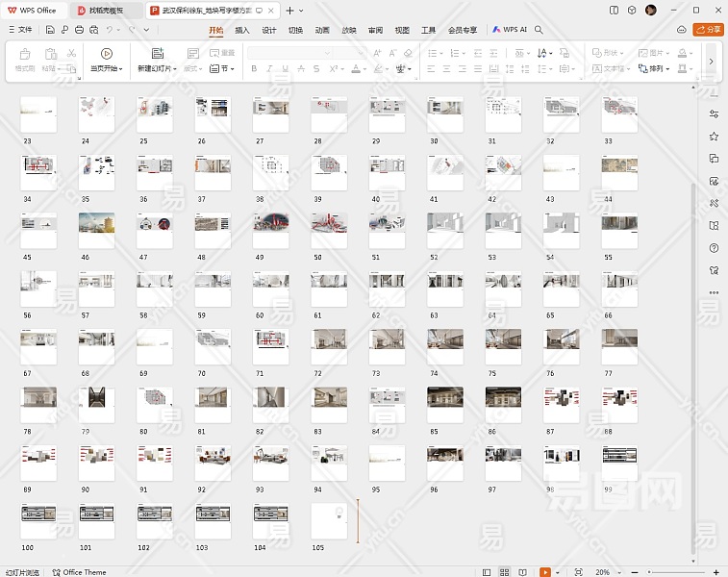
Task: Switch to slide sorter view in status bar
Action: pos(506,571)
